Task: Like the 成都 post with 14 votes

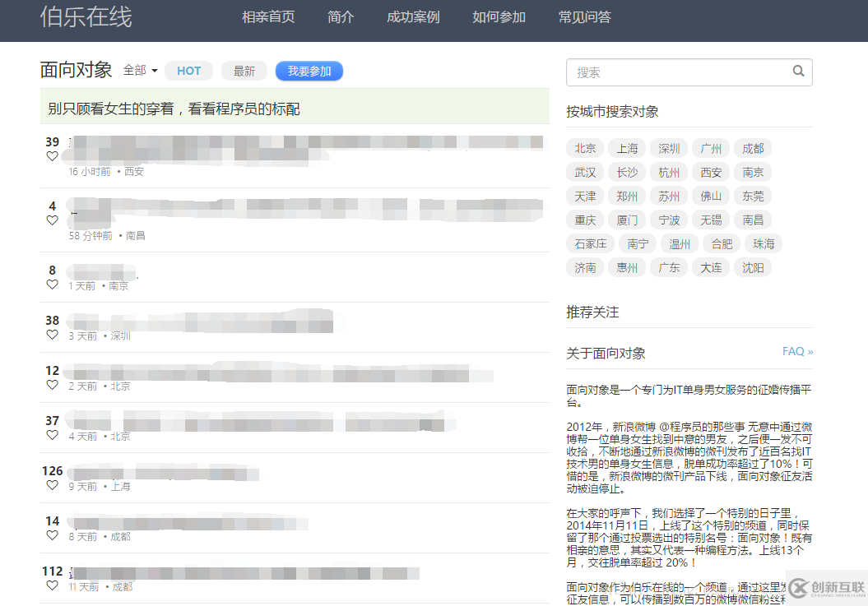Action: coord(52,535)
